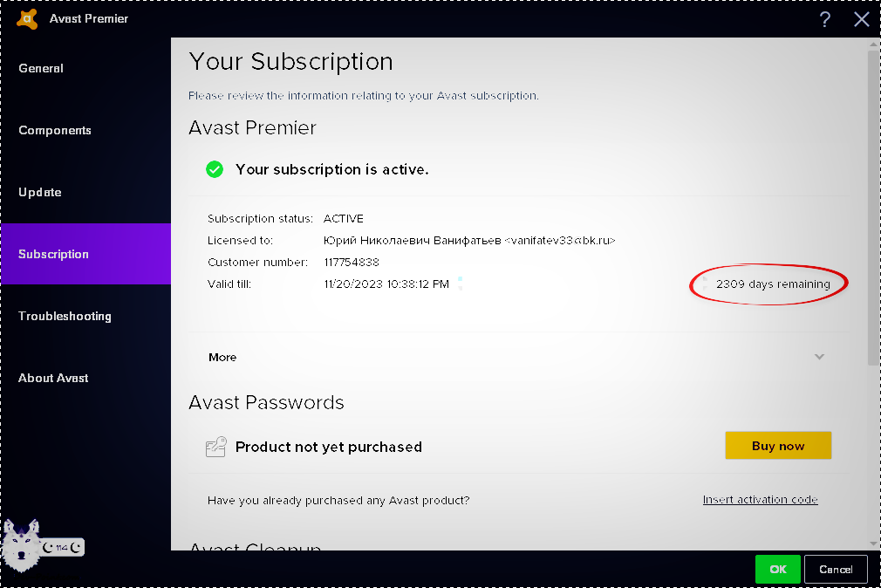Click the circled 2309 days remaining text

point(773,284)
